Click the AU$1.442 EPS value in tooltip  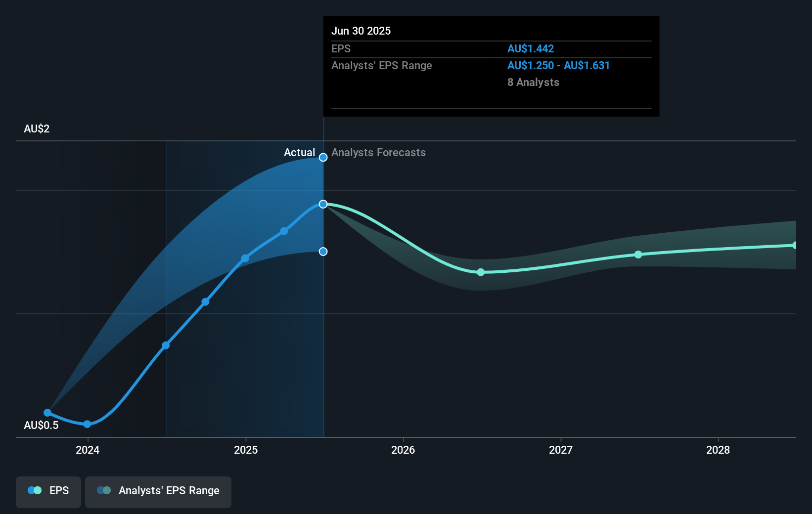[x=531, y=49]
